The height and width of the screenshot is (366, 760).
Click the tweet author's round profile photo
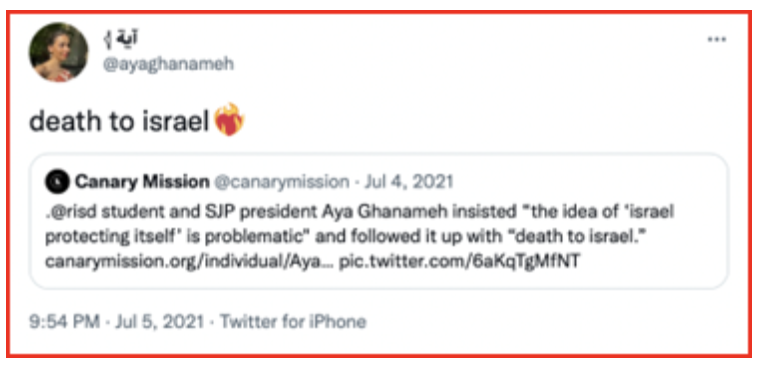click(59, 52)
